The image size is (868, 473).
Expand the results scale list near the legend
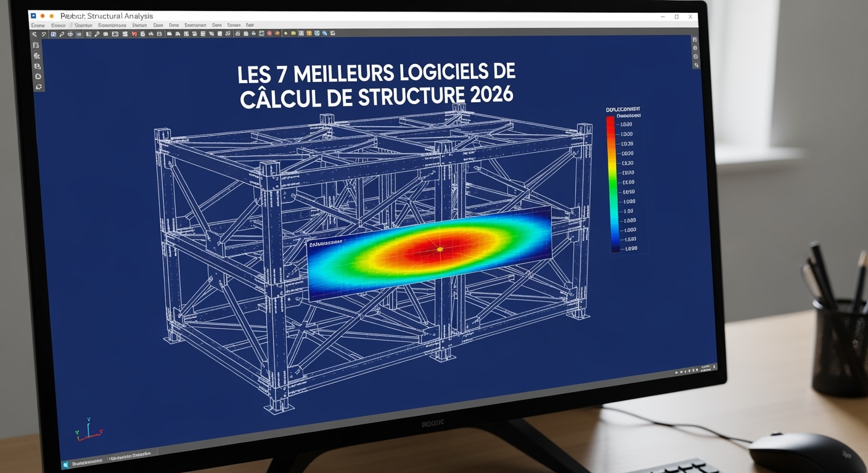[x=626, y=185]
